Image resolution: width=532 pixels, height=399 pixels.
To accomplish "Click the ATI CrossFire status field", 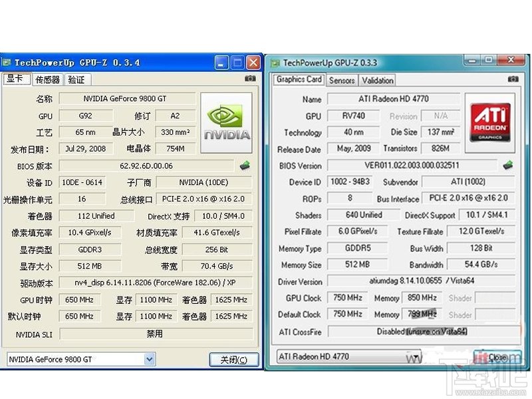I will (x=424, y=332).
